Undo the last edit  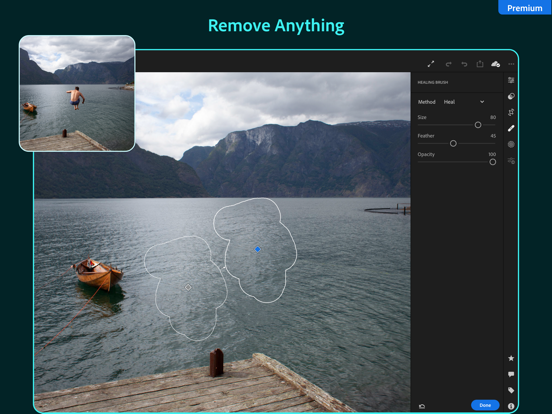[464, 64]
